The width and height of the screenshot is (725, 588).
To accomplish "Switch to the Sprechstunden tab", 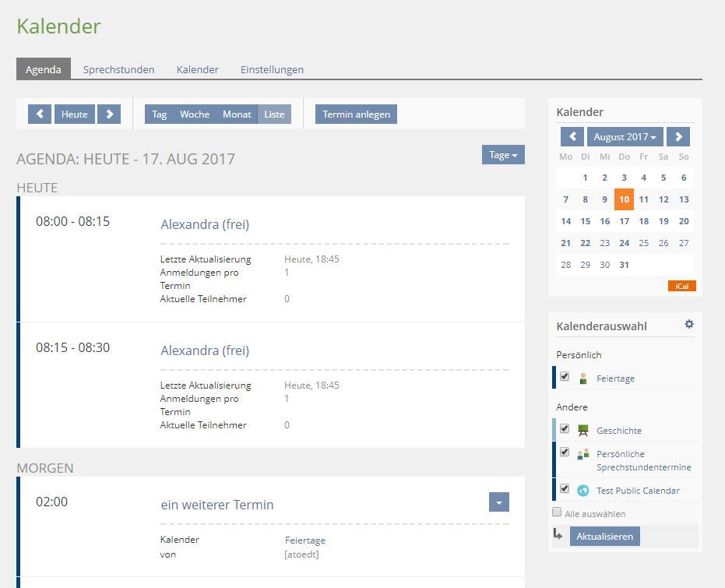I will 119,69.
